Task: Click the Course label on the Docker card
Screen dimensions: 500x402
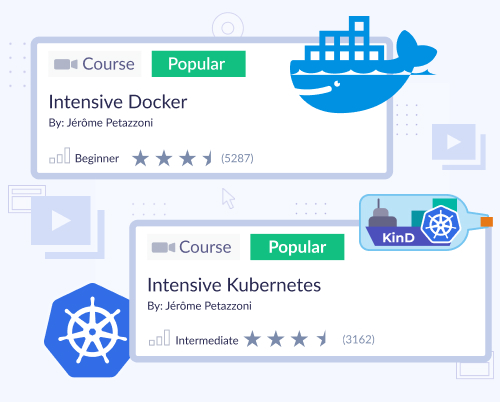Action: pos(108,64)
